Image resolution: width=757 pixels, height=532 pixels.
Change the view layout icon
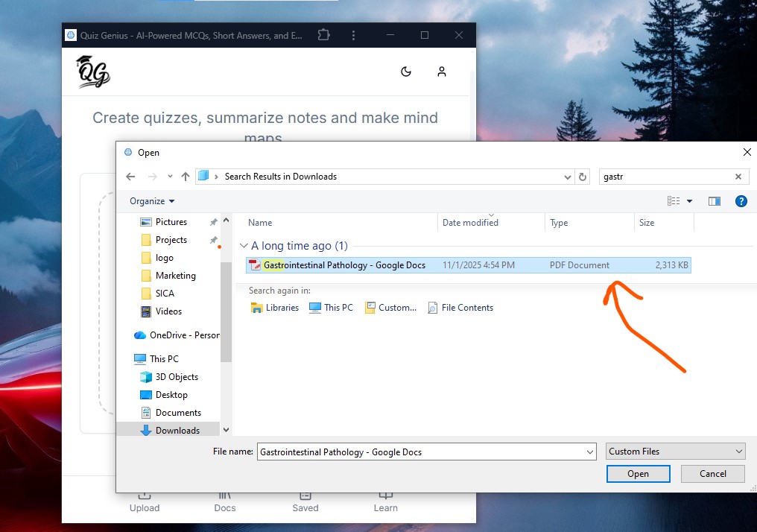674,201
